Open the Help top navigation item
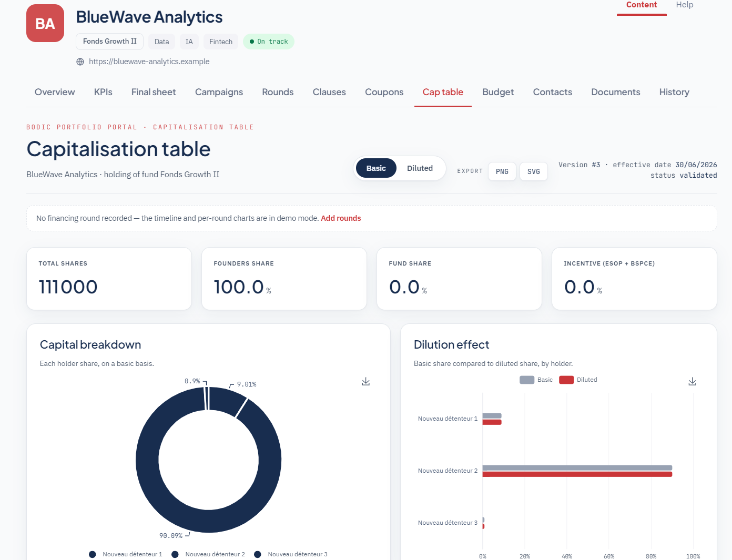This screenshot has height=560, width=732. [685, 5]
